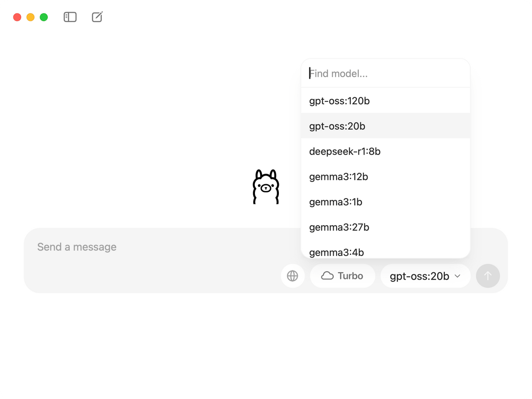
Task: Start a new chat with compose icon
Action: [97, 17]
